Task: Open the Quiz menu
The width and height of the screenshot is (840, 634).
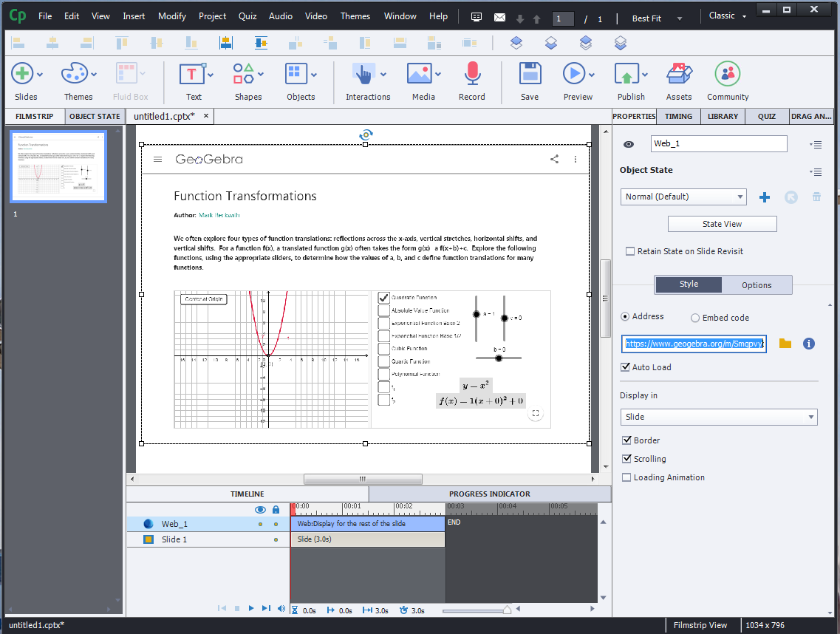Action: pos(247,16)
